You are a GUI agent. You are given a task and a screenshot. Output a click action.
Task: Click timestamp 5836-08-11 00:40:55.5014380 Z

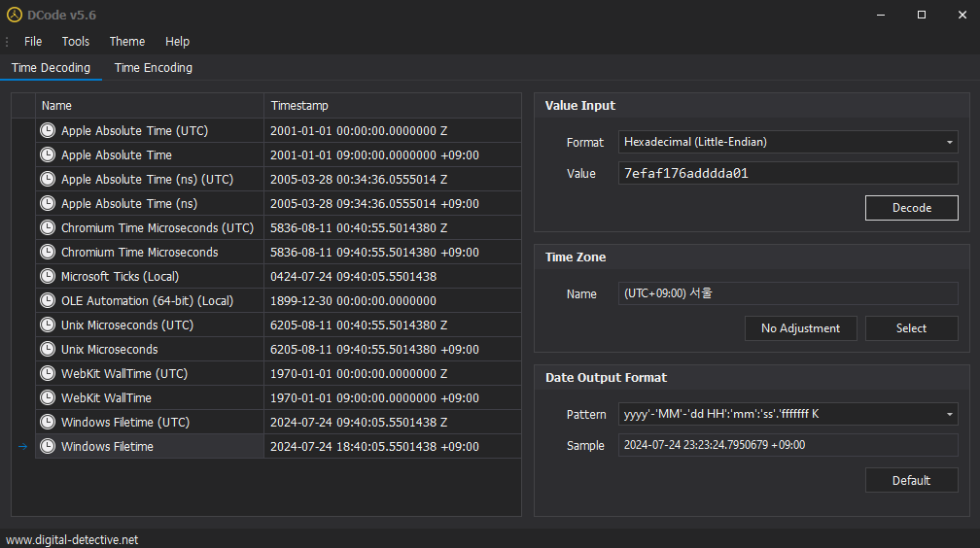[x=359, y=228]
